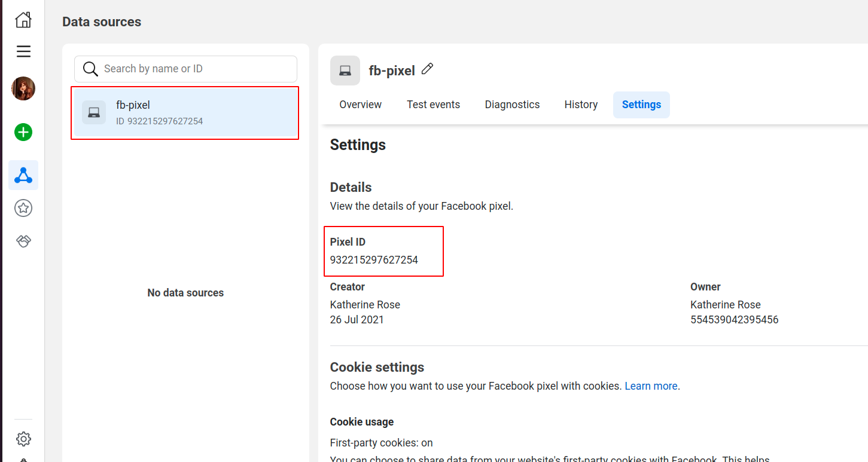Image resolution: width=868 pixels, height=462 pixels.
Task: Open the Diagnostics tab
Action: [x=512, y=105]
